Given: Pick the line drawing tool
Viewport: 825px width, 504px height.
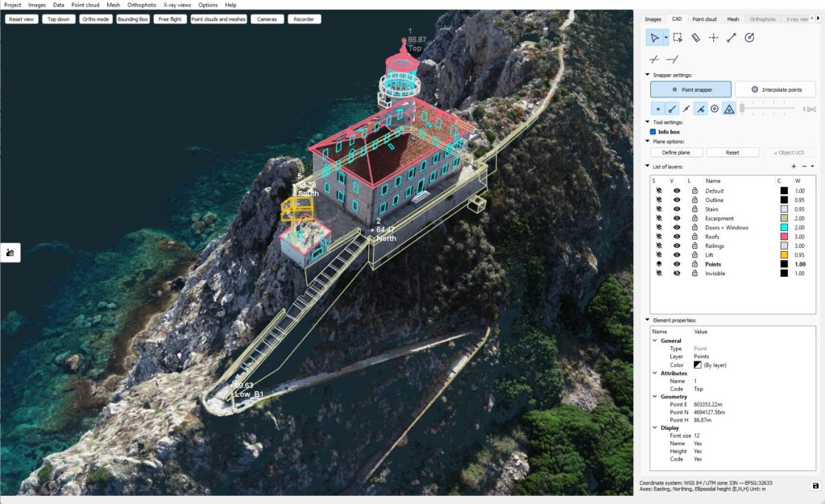Looking at the screenshot, I should pos(732,37).
